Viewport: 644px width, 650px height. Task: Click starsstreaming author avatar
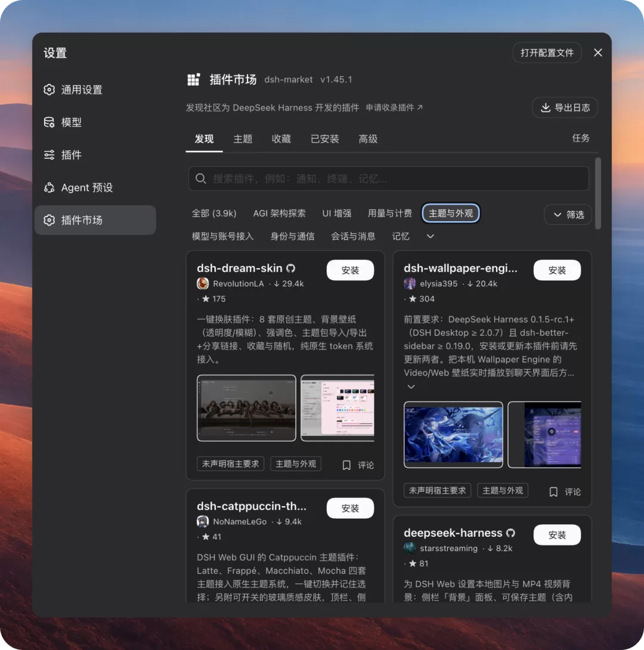(410, 548)
